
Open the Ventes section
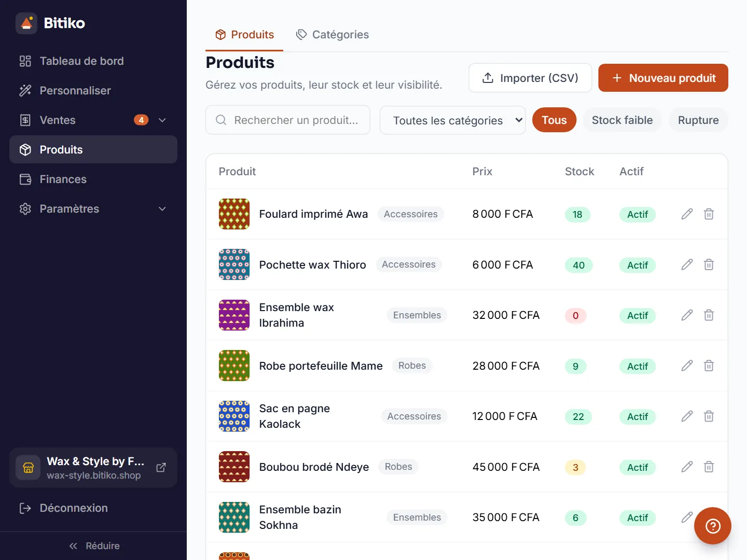pos(93,120)
